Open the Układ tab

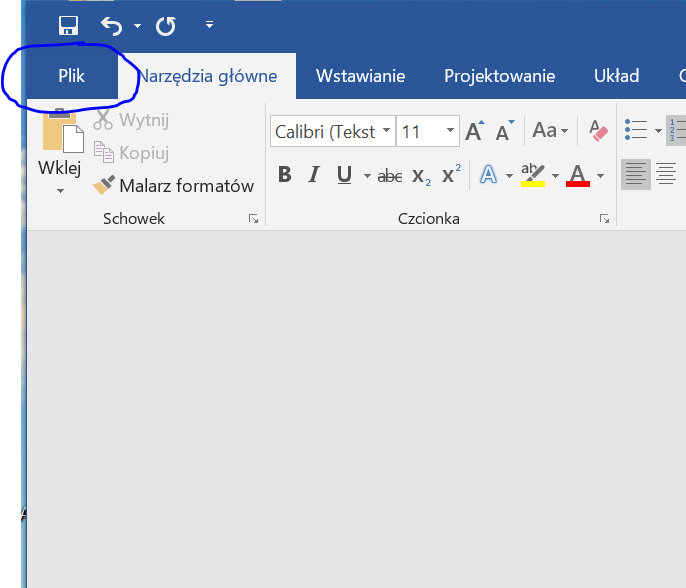(616, 76)
